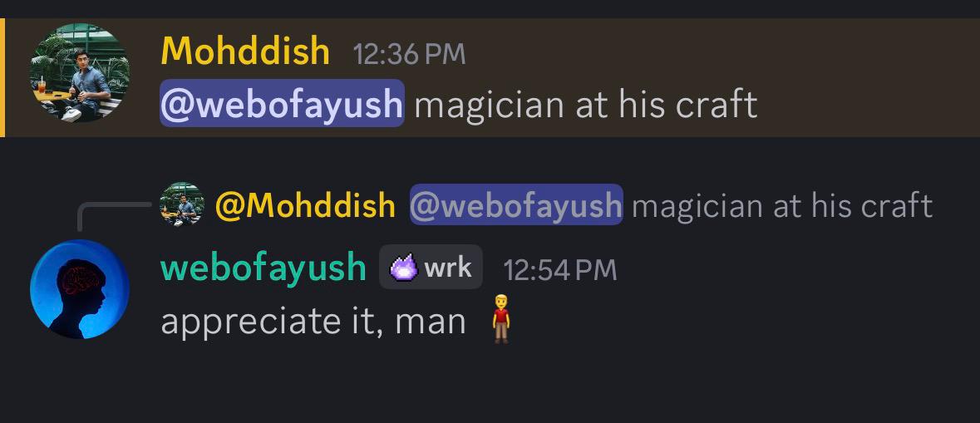Click the purple flame icon in the wrk tag
The image size is (980, 423).
pos(404,268)
